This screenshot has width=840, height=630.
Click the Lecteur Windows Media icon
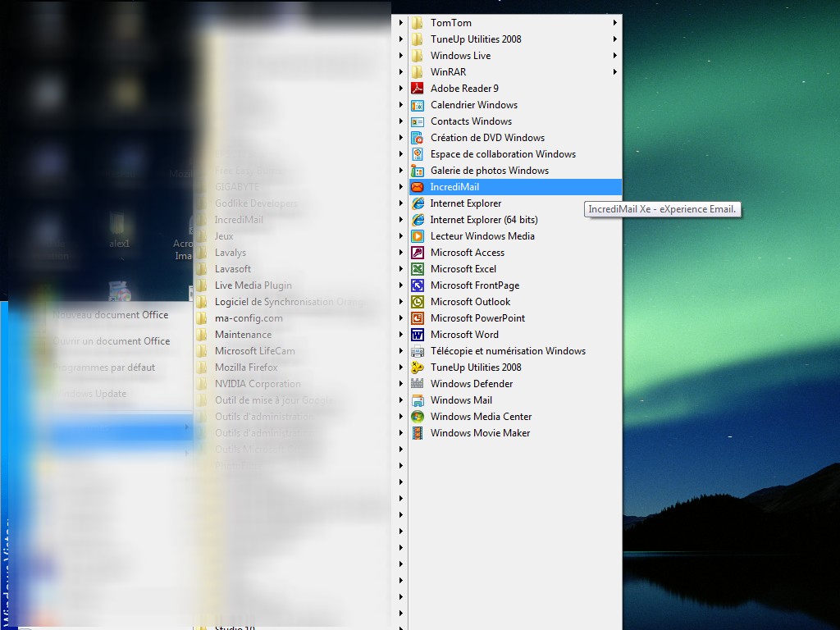[x=418, y=236]
